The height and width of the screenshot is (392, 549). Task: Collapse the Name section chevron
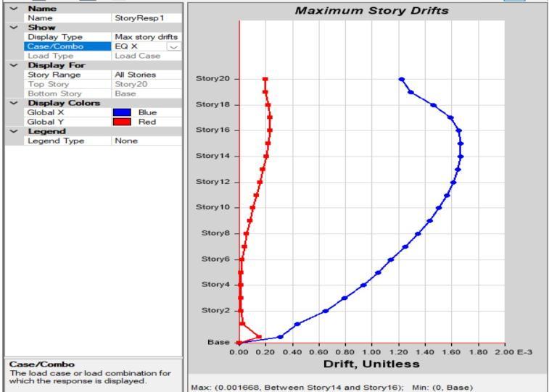(14, 9)
